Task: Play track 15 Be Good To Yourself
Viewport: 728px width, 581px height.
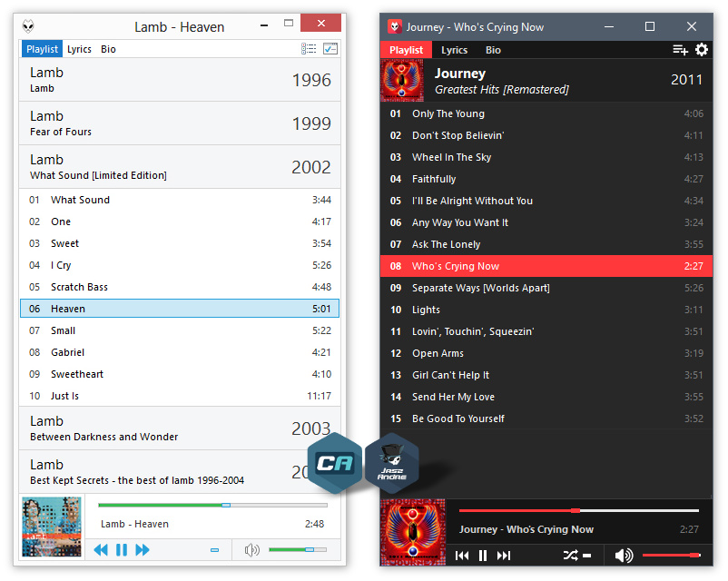Action: point(546,419)
